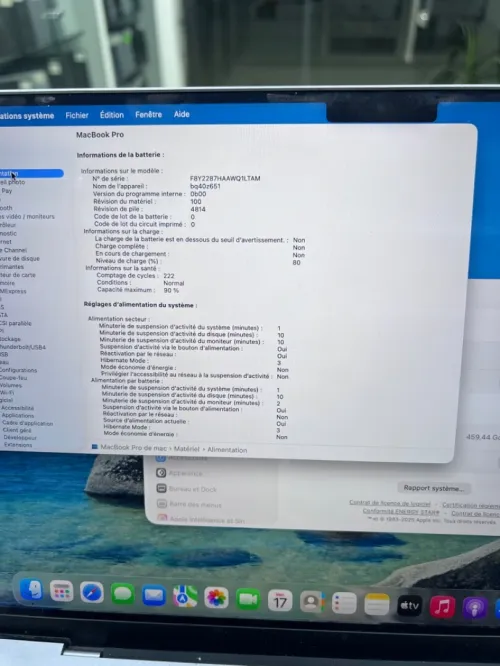Select Cadre d'application sidebar item
Screen dimensions: 500x666
[x=28, y=423]
